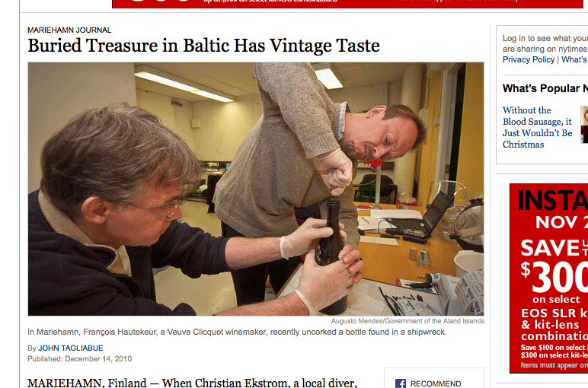Click the thumbnail beside the Blood Sausage story

coord(584,124)
